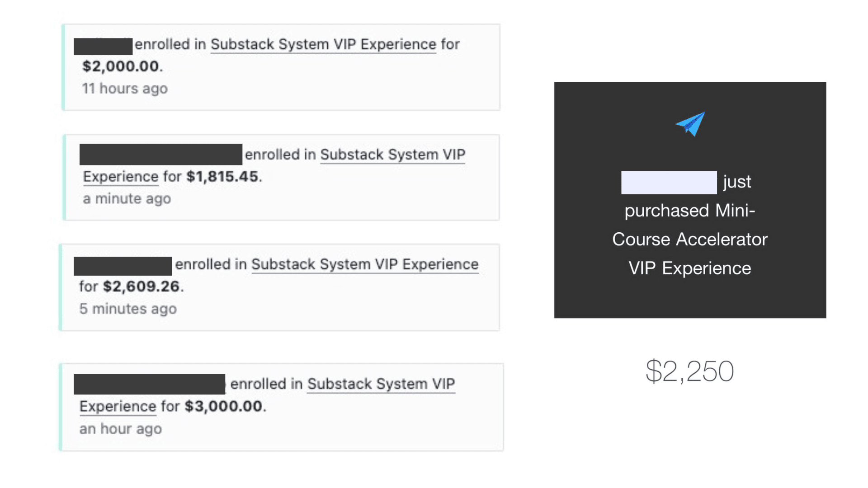This screenshot has width=868, height=488.
Task: Click the "an hour ago" timestamp
Action: coord(121,429)
